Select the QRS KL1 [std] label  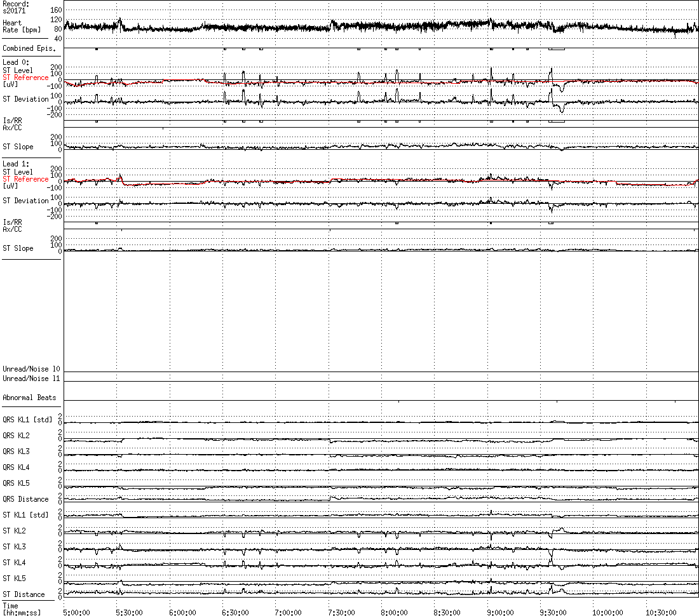pyautogui.click(x=27, y=420)
